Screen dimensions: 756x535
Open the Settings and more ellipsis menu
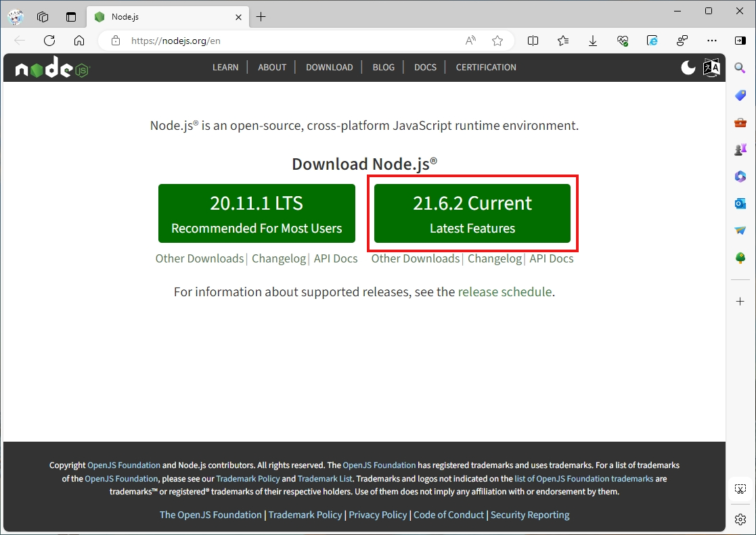(x=711, y=41)
